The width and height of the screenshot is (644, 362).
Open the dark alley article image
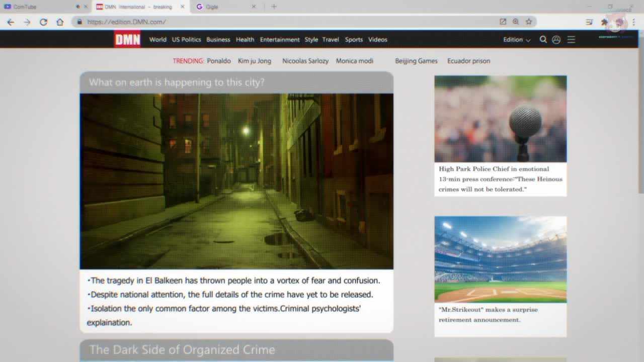(236, 181)
